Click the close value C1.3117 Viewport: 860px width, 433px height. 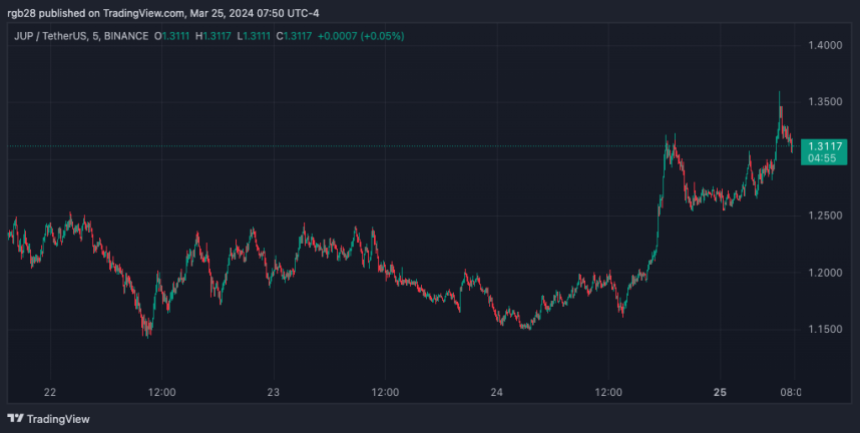pos(304,36)
